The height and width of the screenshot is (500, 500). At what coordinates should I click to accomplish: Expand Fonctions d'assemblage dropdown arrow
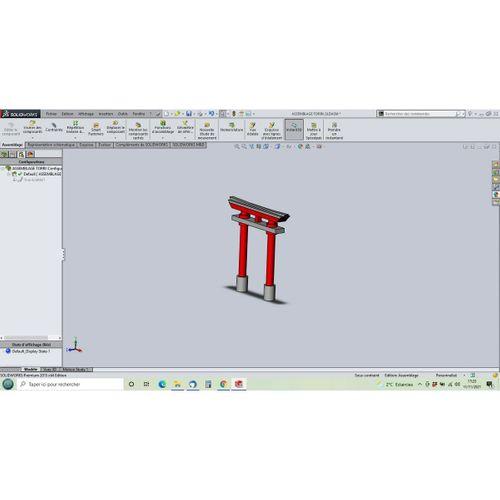coord(163,138)
